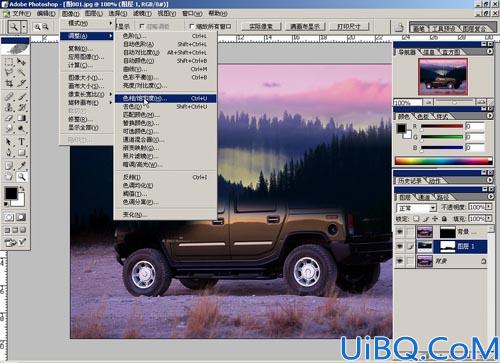Open Layers panel menu arrow
The image size is (500, 363).
490,197
